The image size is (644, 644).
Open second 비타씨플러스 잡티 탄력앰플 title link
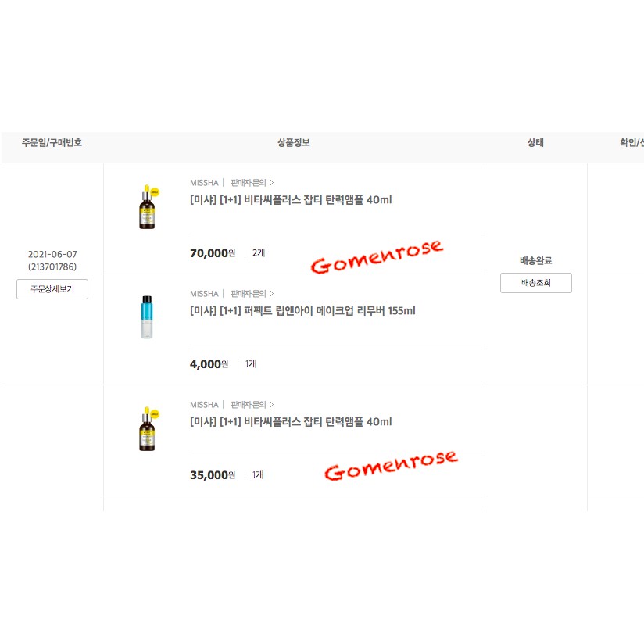click(x=291, y=422)
